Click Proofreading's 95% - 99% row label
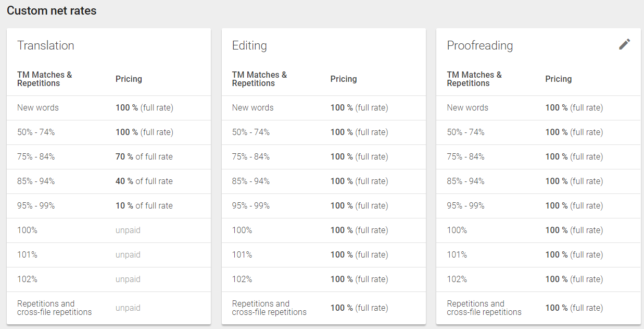The image size is (644, 329). 465,205
